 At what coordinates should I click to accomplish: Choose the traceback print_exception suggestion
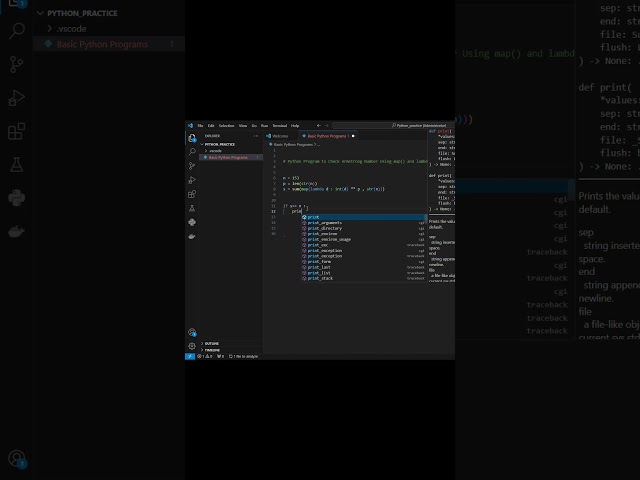pos(363,256)
